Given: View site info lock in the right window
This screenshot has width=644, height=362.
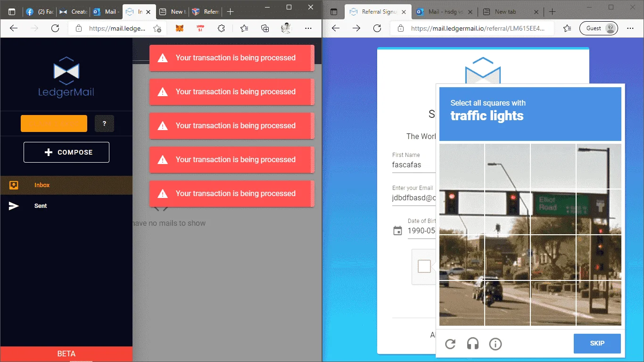Looking at the screenshot, I should pyautogui.click(x=401, y=28).
